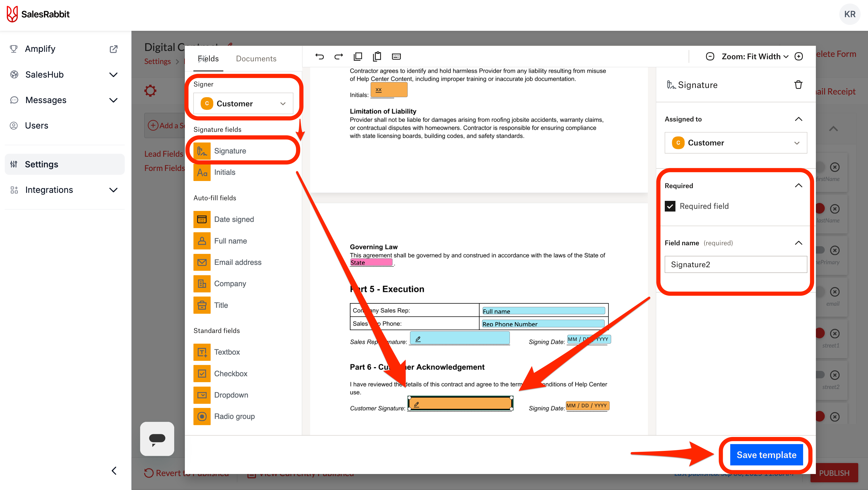Image resolution: width=868 pixels, height=490 pixels.
Task: Click the zoom in plus icon
Action: pos(799,56)
